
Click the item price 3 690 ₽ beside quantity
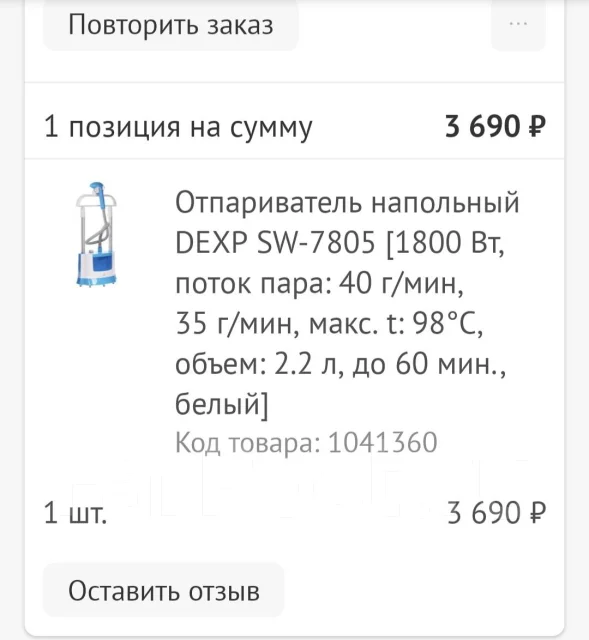tap(496, 513)
